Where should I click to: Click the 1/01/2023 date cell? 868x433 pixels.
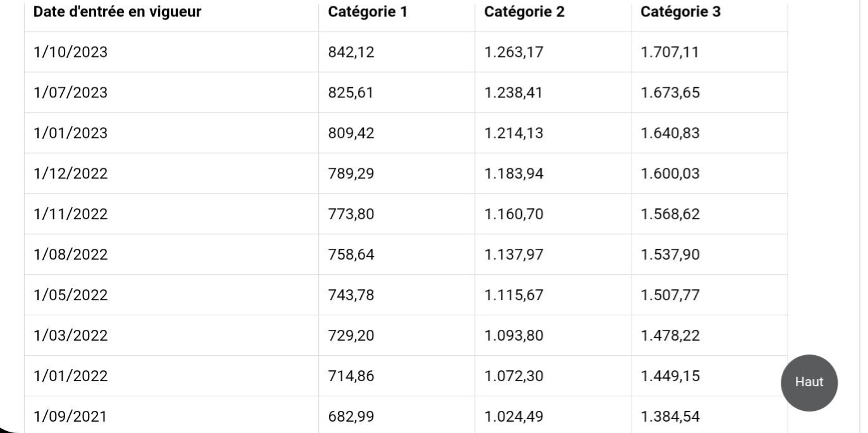[x=70, y=133]
